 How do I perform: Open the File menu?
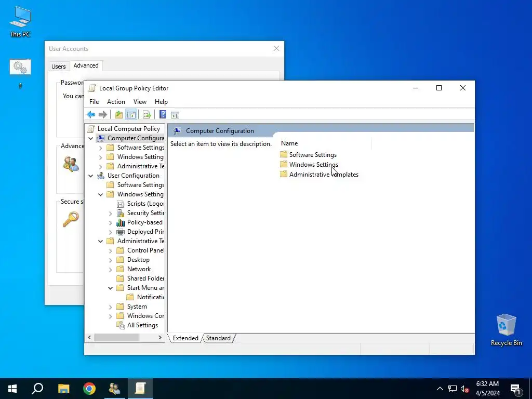[x=94, y=102]
